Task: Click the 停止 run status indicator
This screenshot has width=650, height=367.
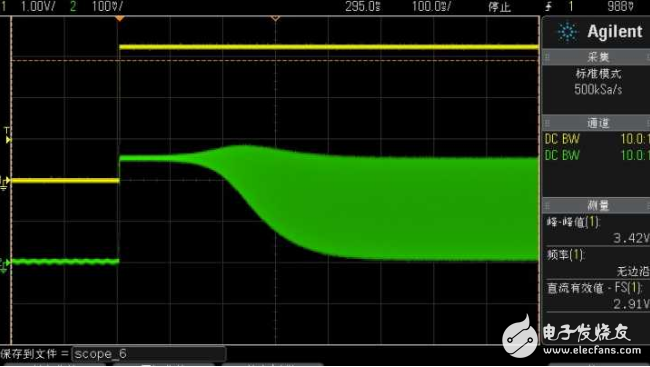Action: click(499, 7)
